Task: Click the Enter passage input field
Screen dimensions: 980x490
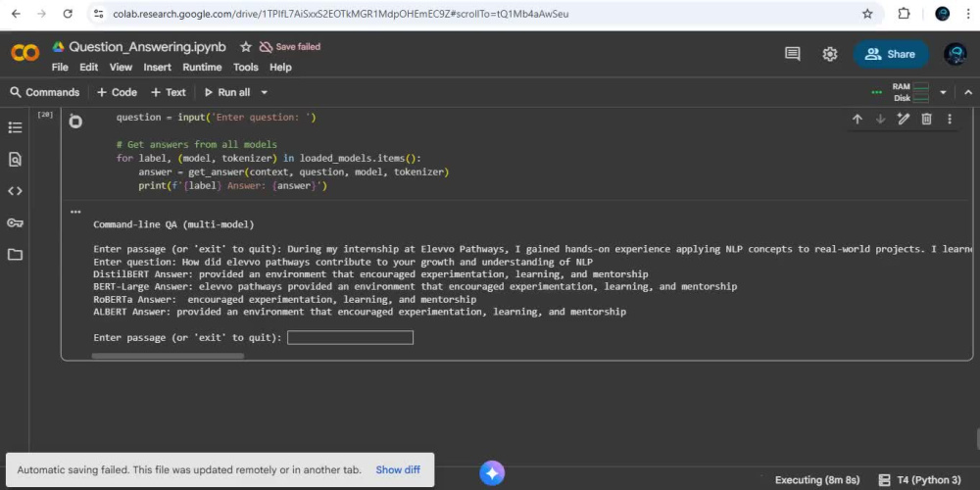Action: point(350,337)
